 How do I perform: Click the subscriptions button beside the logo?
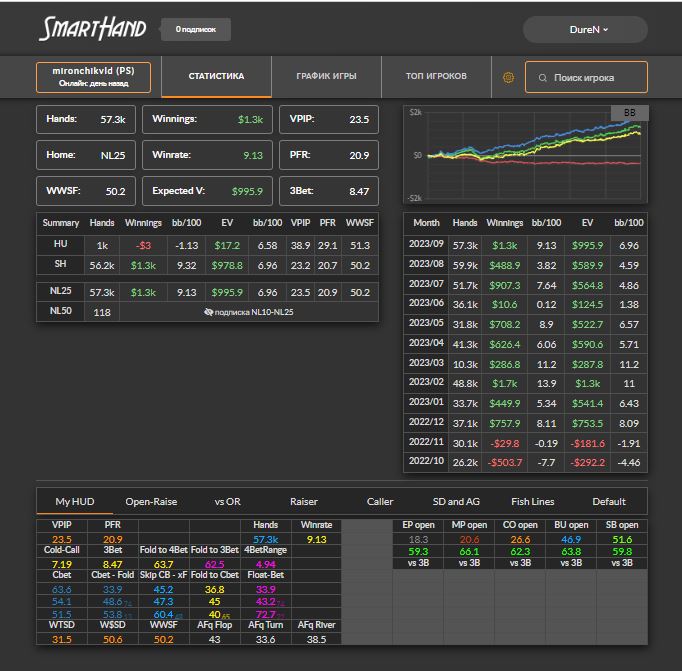pos(196,29)
